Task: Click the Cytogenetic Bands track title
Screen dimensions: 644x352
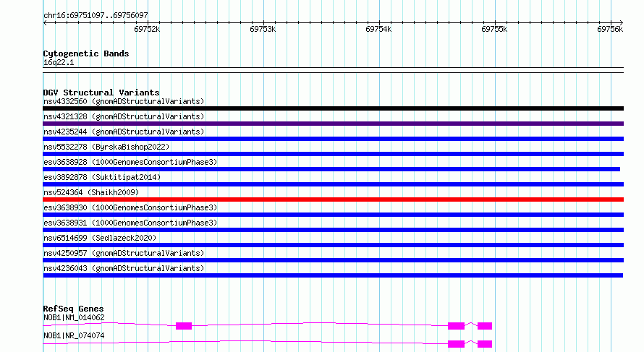Action: pyautogui.click(x=86, y=53)
